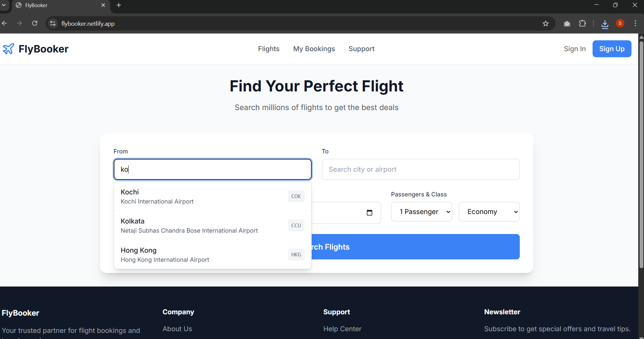Open the My Bookings menu item
This screenshot has height=339, width=644.
click(x=314, y=49)
